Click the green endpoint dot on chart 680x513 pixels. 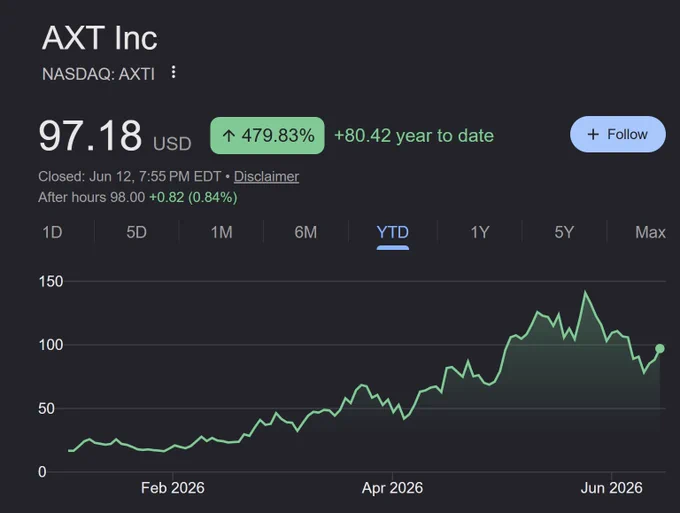[x=660, y=349]
